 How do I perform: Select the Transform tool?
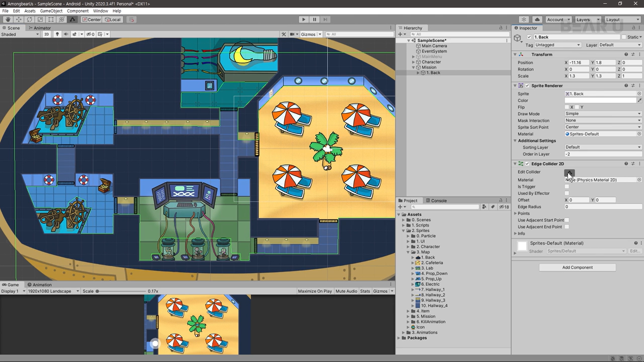62,19
